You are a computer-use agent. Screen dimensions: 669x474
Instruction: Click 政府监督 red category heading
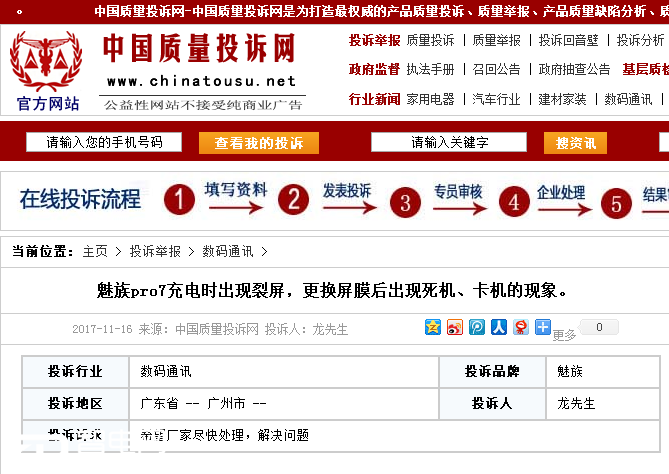coord(374,69)
